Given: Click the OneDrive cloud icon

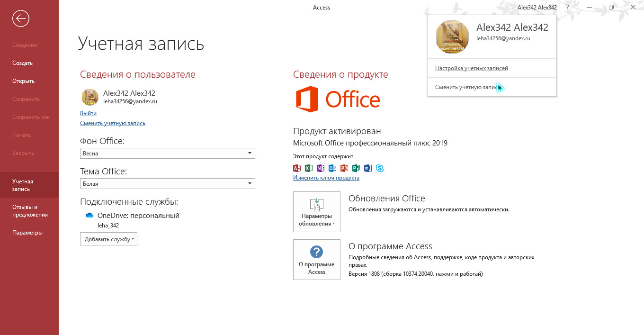Looking at the screenshot, I should pyautogui.click(x=89, y=216).
